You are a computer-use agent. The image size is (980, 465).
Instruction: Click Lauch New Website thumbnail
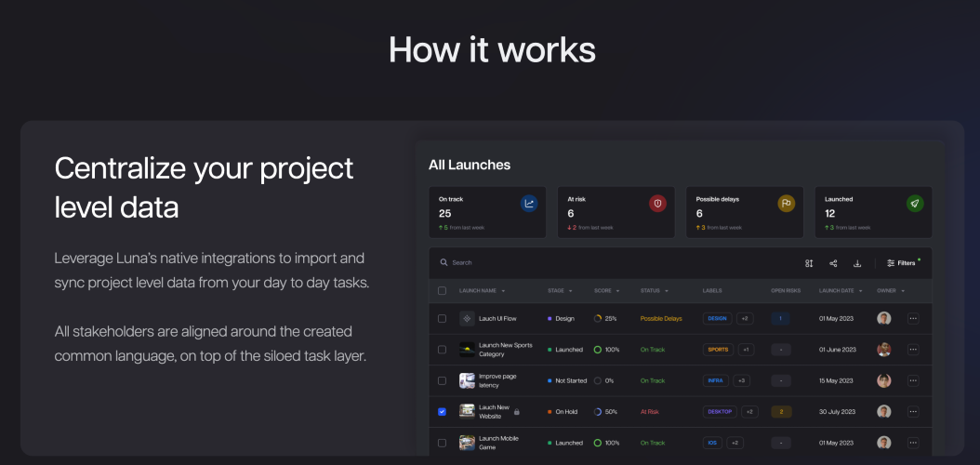click(x=467, y=411)
